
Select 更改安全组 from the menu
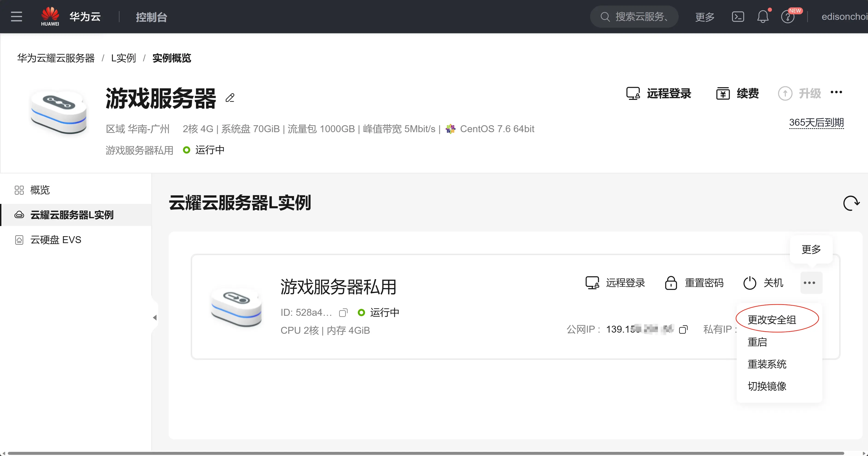tap(772, 319)
